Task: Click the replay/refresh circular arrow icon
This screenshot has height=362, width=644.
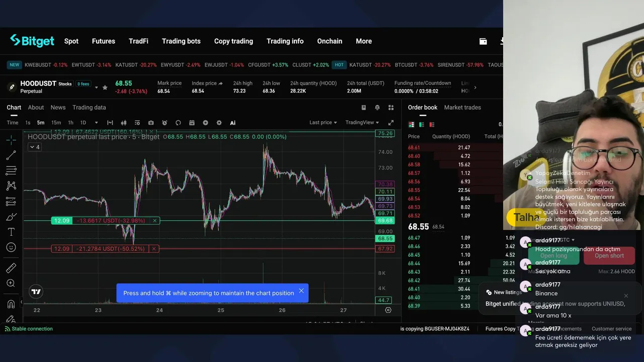Action: pyautogui.click(x=178, y=123)
